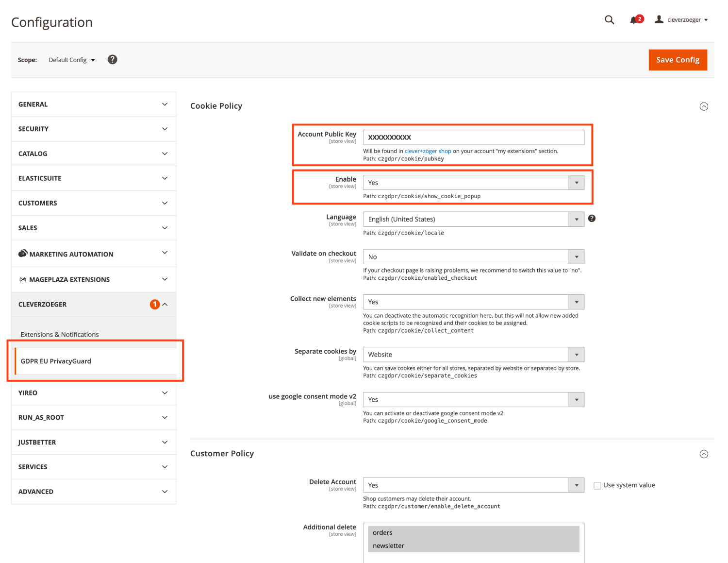728x563 pixels.
Task: Open the scope help question mark
Action: 112,59
